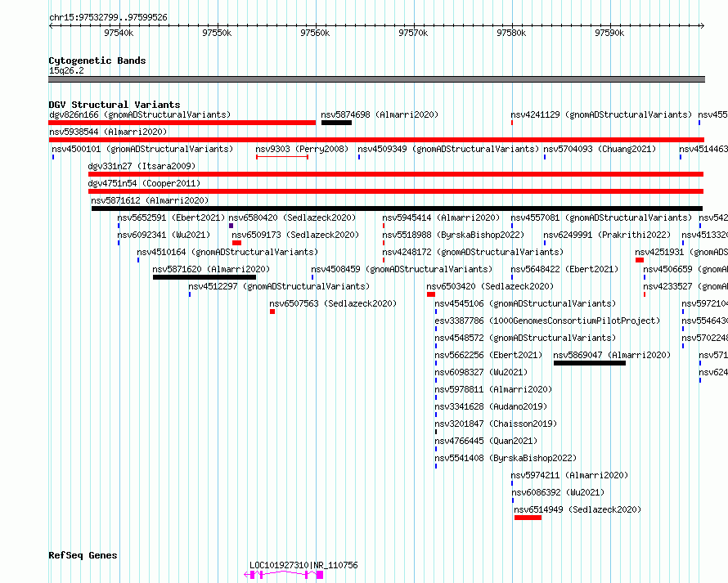Viewport: 728px width, 583px height.
Task: Click the black bar under nsv5869047
Action: point(590,363)
